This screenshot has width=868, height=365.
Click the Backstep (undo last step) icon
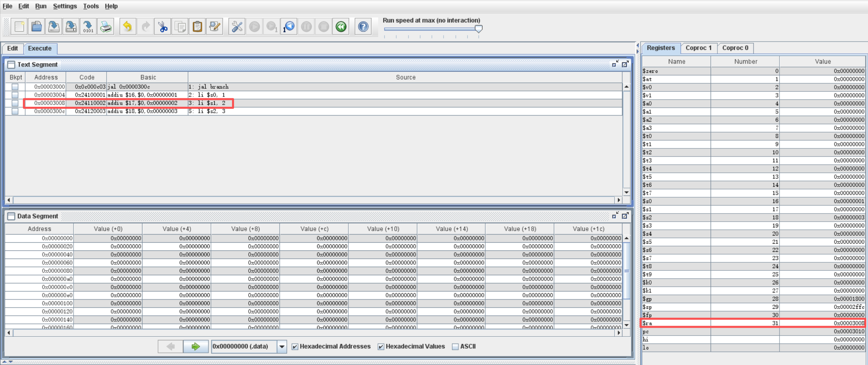tap(289, 26)
